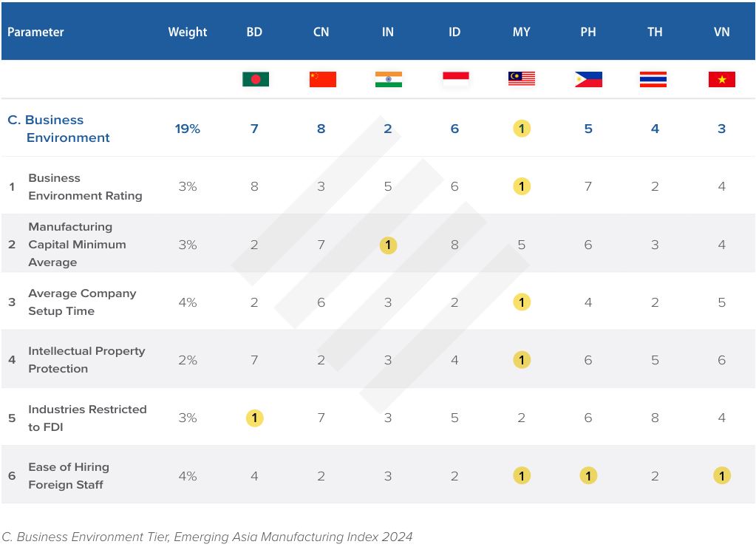Viewport: 756px width, 547px height.
Task: Open the C. Business Environment row title
Action: click(58, 129)
